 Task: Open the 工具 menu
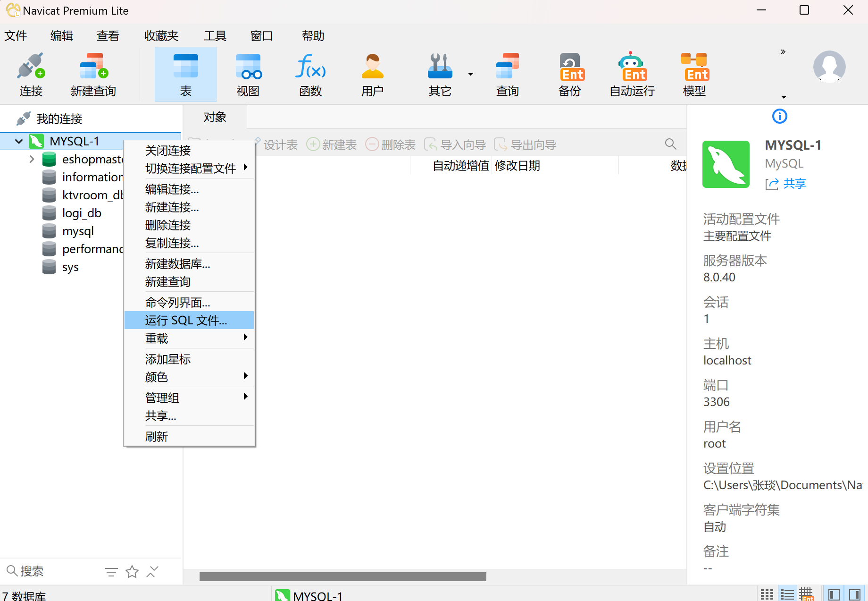click(215, 36)
